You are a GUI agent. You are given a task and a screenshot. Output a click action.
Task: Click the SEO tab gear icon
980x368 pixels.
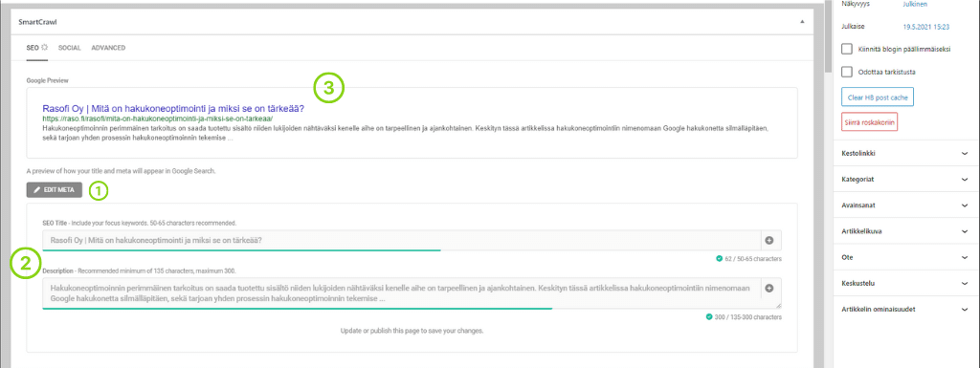[x=44, y=48]
